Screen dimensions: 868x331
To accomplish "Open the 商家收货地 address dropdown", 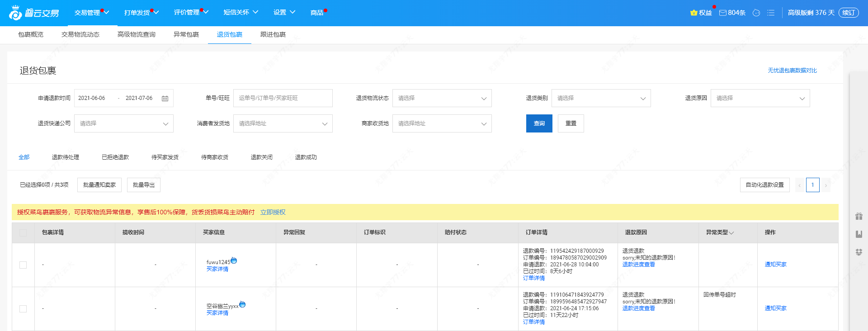I will [442, 123].
